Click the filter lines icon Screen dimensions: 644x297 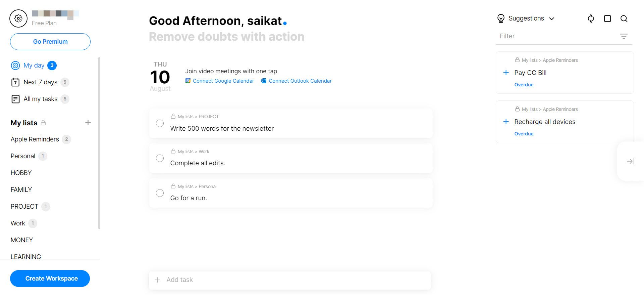[x=624, y=36]
